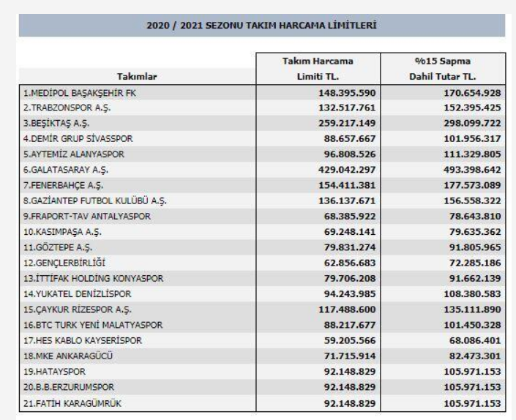
Task: Select '4.DEMİR GRUP SİVASSPOR' team name
Action: pos(78,139)
